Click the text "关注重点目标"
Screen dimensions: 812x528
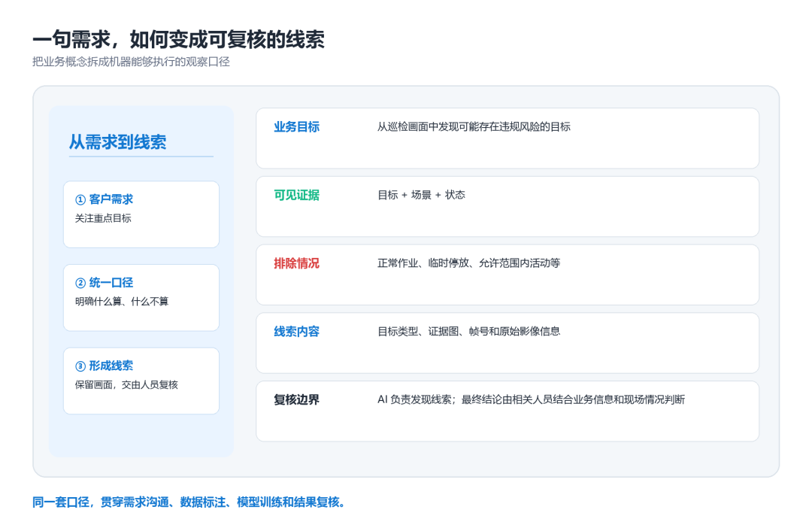[x=103, y=218]
